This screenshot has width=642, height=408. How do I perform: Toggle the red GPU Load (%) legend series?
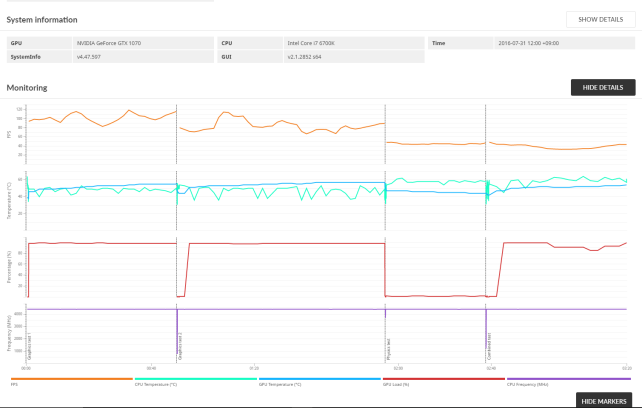click(444, 381)
